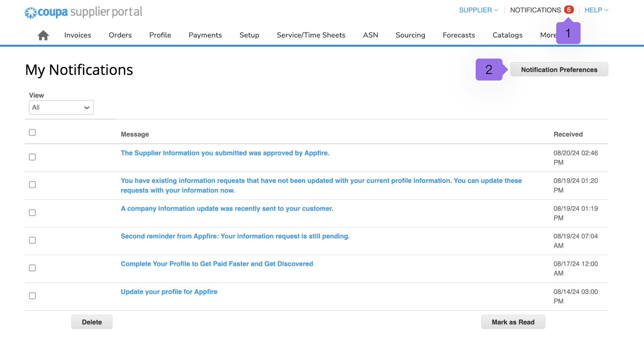Click the Delete button

[x=92, y=322]
